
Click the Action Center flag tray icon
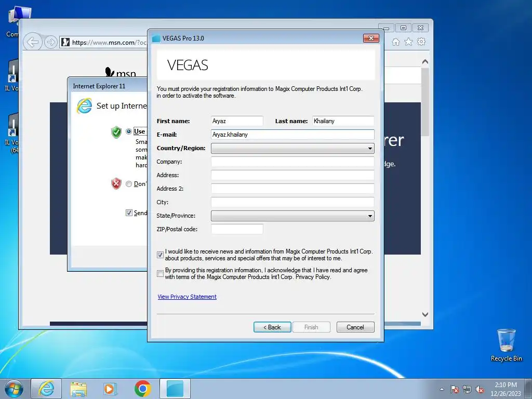coord(454,390)
